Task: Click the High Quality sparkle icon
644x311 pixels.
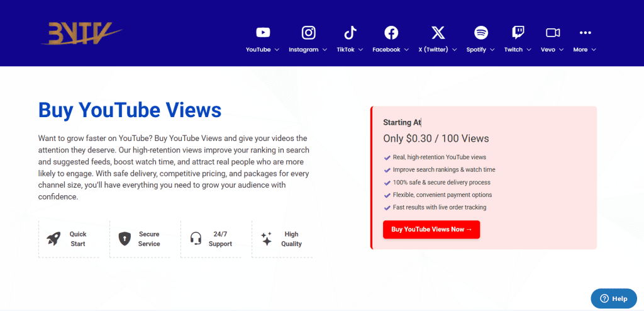Action: click(267, 239)
